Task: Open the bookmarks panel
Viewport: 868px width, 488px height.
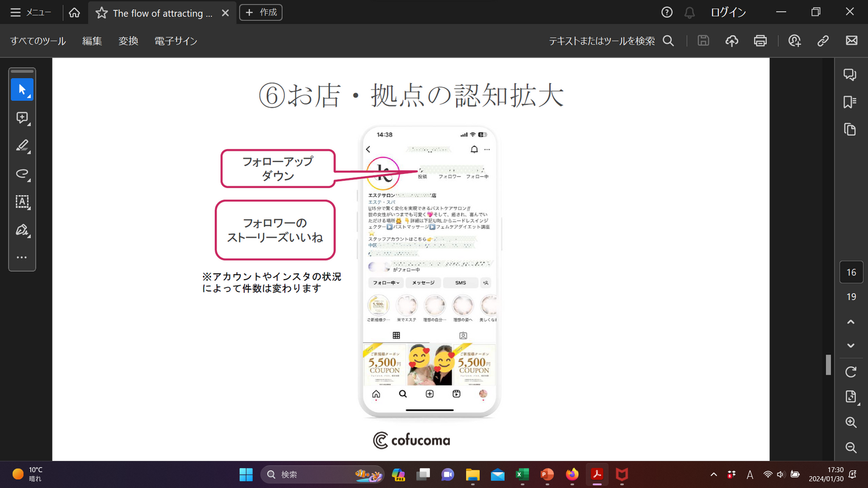Action: (x=850, y=102)
